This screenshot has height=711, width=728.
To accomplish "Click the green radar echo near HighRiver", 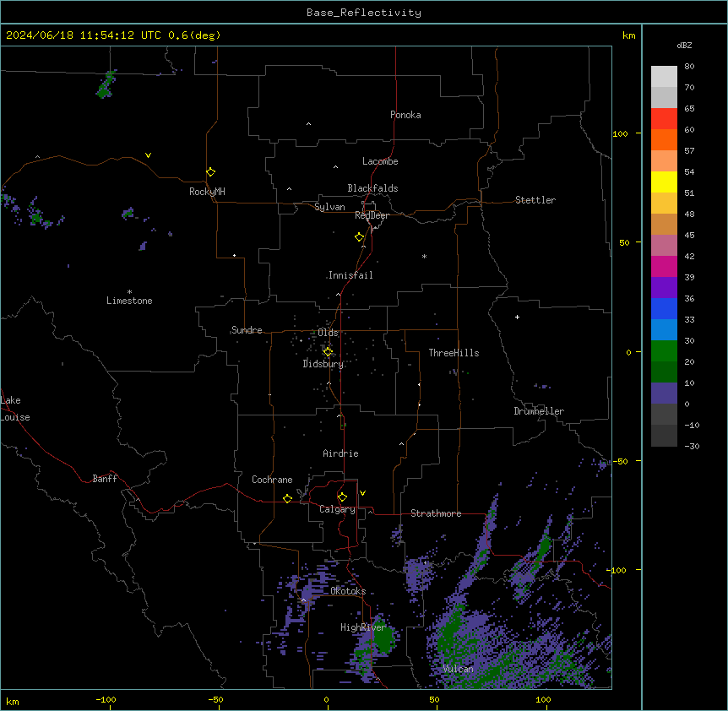I will click(x=383, y=638).
